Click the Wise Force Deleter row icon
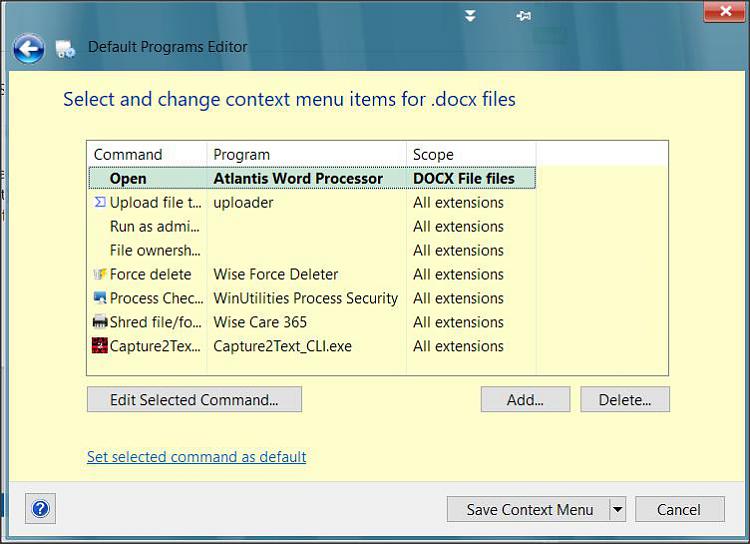Viewport: 750px width, 544px height. [x=99, y=274]
